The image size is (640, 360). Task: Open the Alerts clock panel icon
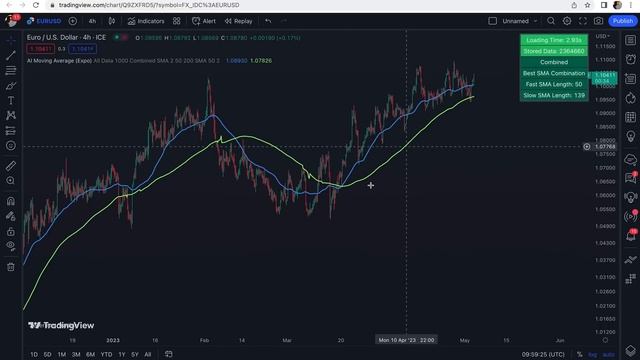point(631,59)
